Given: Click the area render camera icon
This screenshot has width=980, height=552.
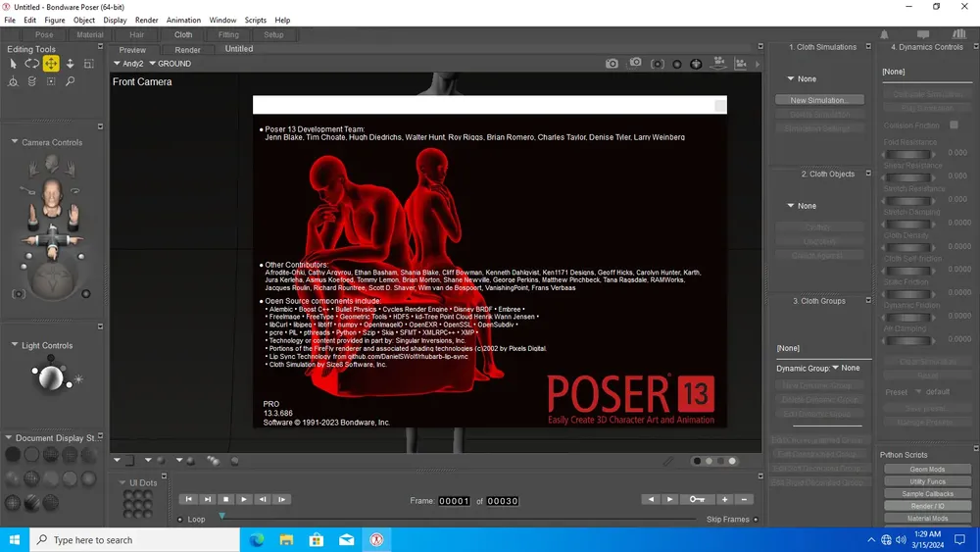Looking at the screenshot, I should [636, 63].
